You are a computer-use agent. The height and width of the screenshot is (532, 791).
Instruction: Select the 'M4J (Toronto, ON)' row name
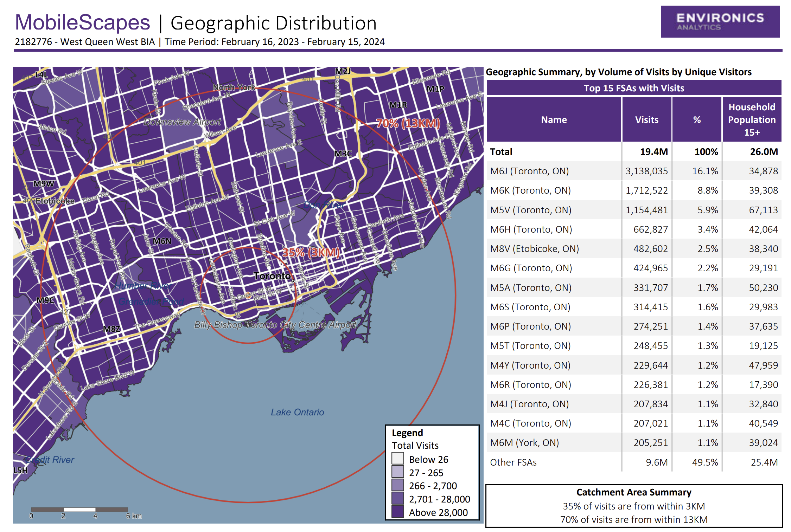[x=529, y=404]
